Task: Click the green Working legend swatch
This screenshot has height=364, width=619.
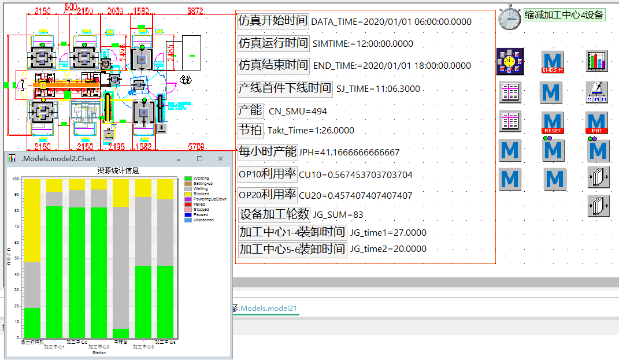Action: 188,179
